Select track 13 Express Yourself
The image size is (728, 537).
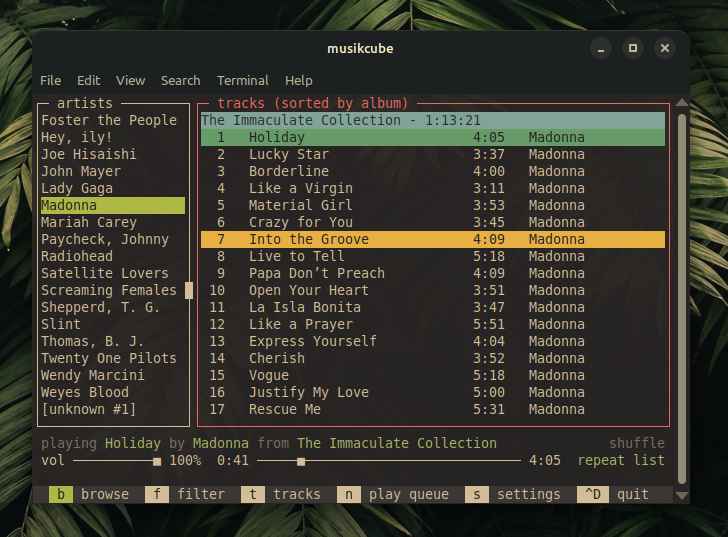(x=433, y=342)
